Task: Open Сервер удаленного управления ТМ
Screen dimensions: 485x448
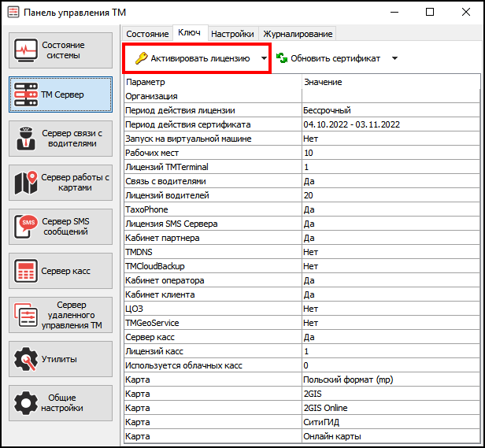Action: point(61,315)
